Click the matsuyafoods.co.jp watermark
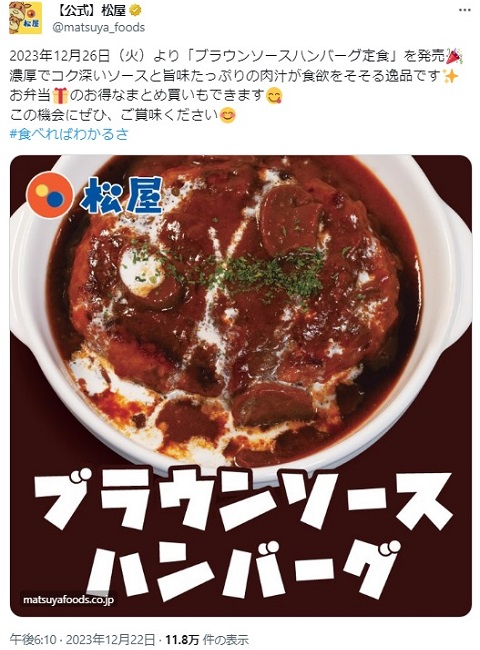The image size is (480, 650). pos(68,600)
